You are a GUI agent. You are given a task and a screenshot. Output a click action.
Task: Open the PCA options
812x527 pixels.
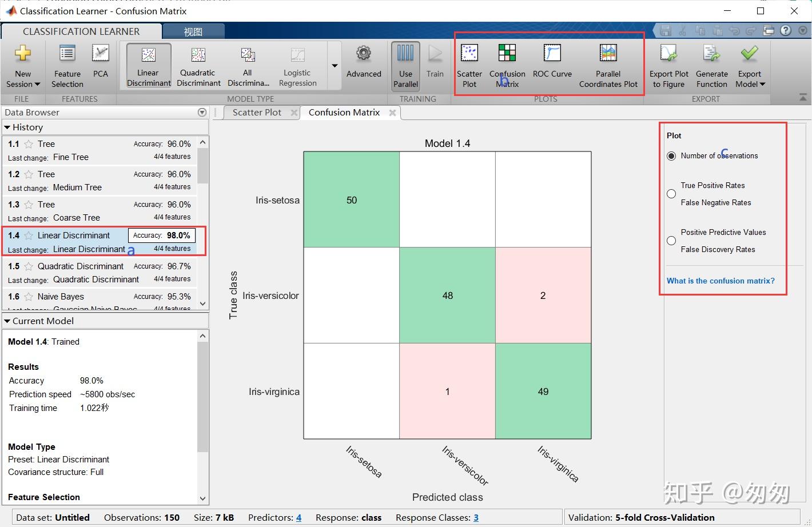[x=100, y=65]
